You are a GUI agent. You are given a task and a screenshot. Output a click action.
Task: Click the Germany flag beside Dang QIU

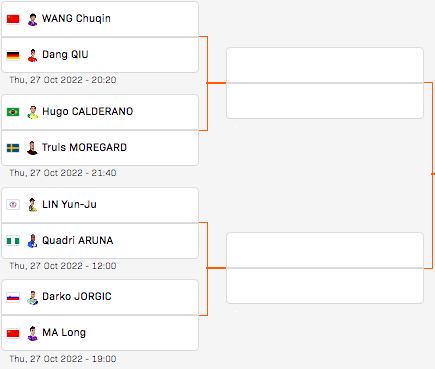pyautogui.click(x=13, y=55)
